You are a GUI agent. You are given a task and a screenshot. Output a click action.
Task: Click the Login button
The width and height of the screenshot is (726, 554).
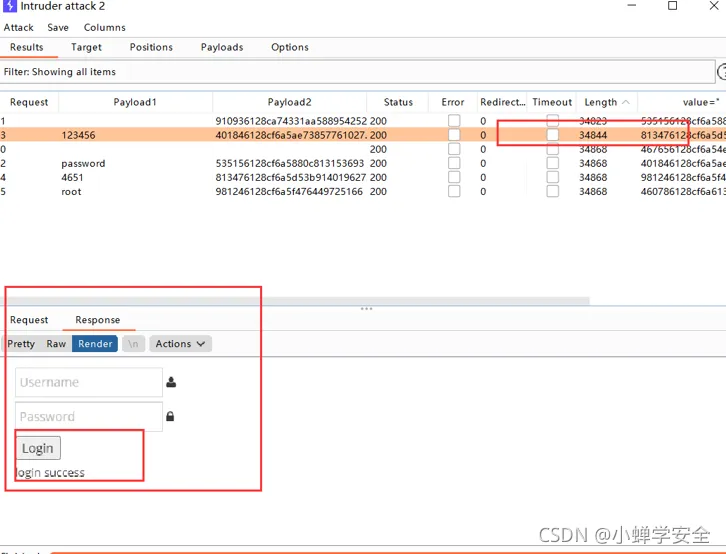tap(38, 448)
